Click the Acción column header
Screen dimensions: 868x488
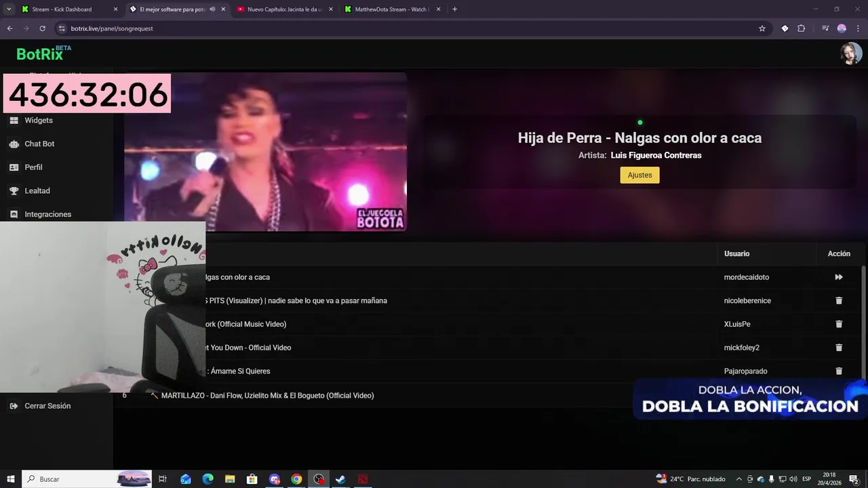[x=839, y=253]
